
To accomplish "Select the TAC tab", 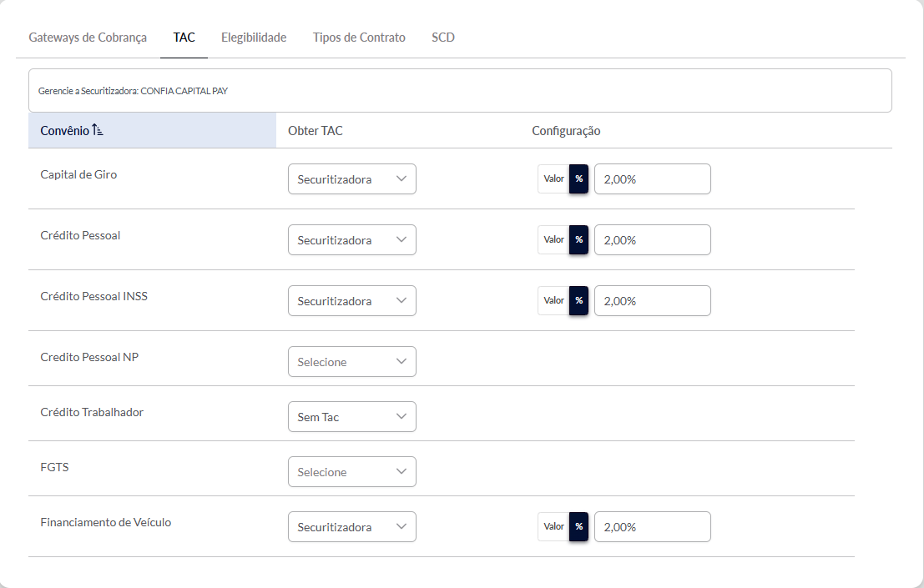I will pos(184,38).
